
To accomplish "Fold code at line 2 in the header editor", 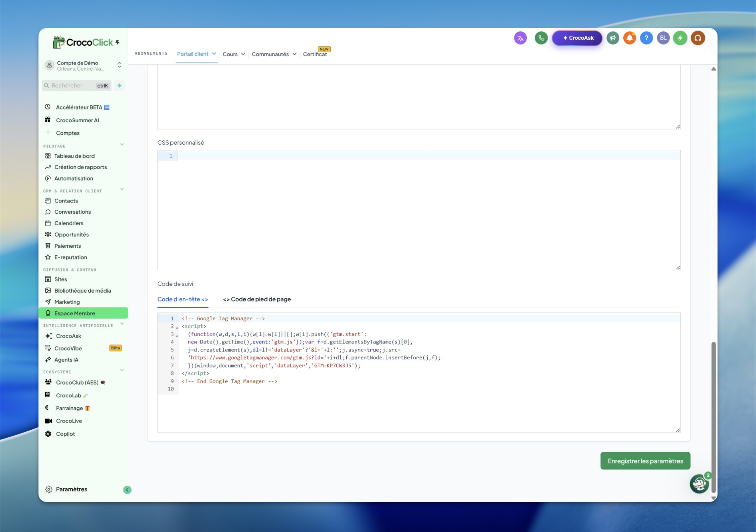I will point(177,328).
